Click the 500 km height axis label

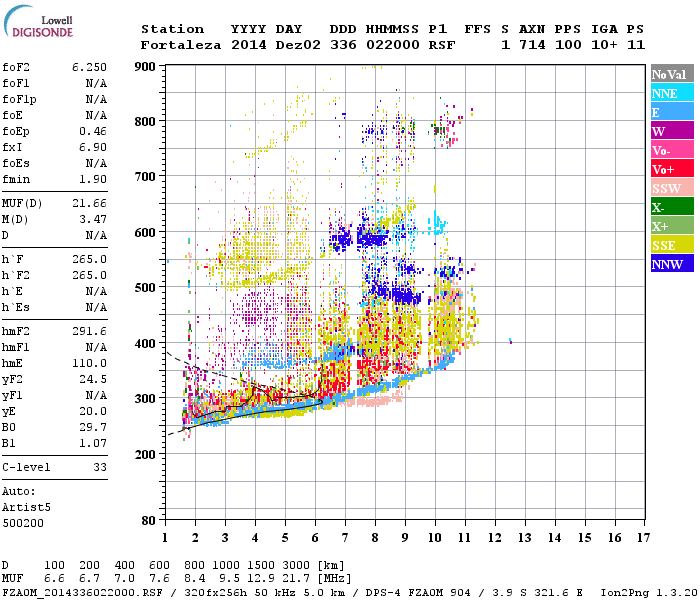[x=145, y=288]
